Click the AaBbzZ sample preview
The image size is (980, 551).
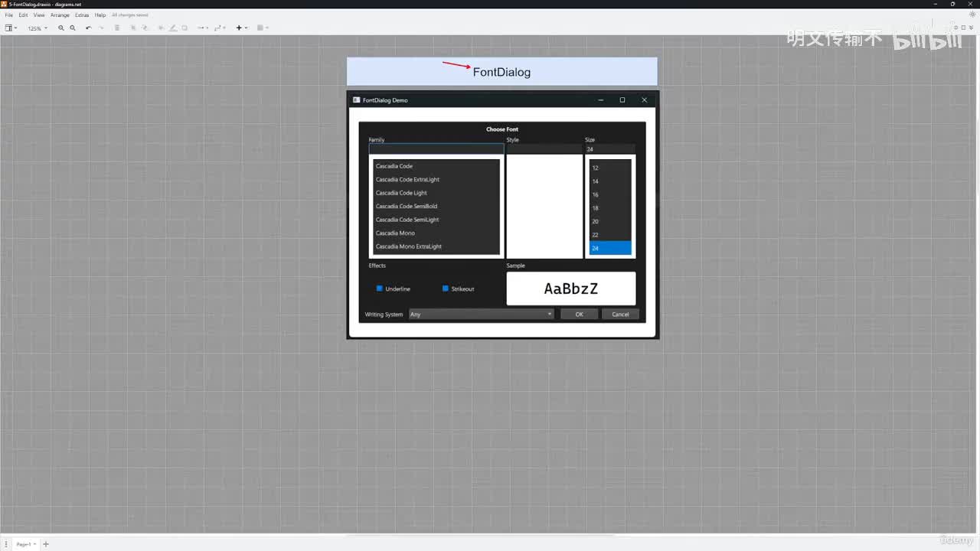tap(571, 289)
